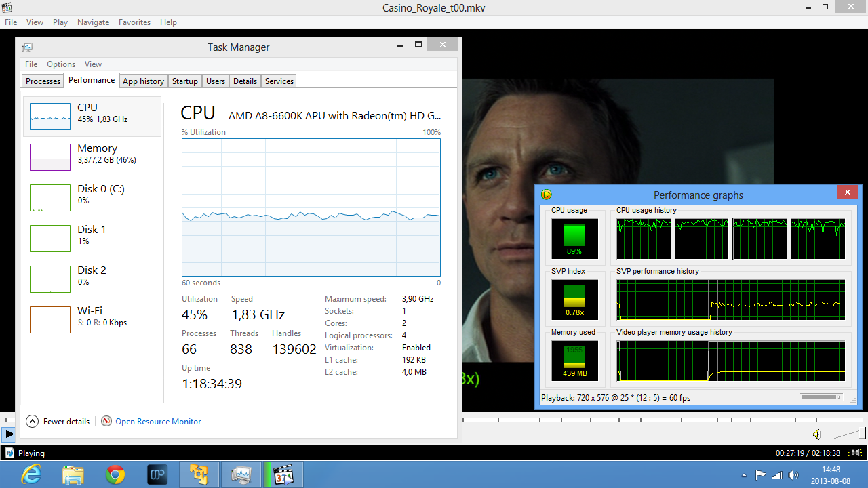Open the player's Navigate menu

[x=93, y=22]
